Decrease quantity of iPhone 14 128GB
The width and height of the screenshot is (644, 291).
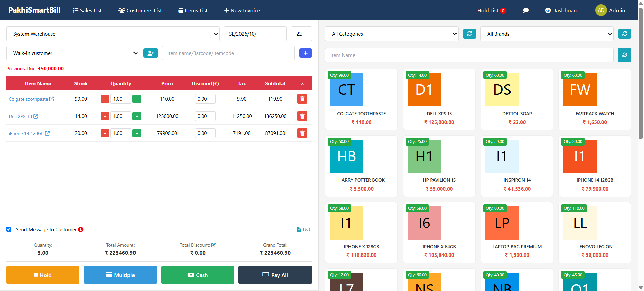point(105,133)
